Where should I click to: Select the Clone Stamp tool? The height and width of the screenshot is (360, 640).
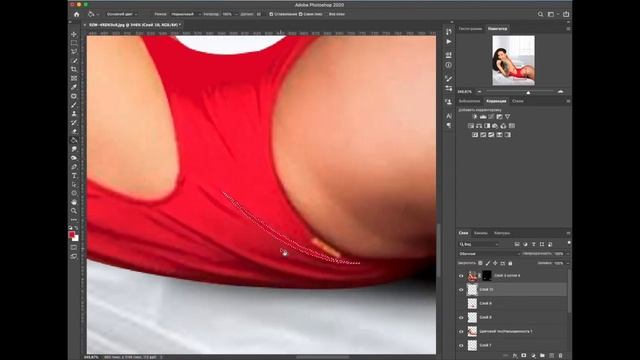[74, 113]
